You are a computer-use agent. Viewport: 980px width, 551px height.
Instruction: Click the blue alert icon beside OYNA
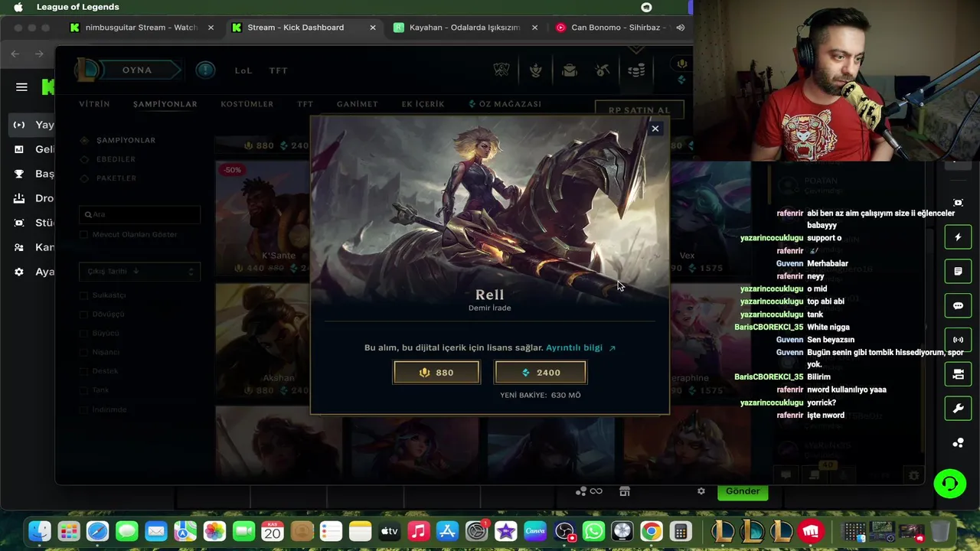[x=205, y=70]
